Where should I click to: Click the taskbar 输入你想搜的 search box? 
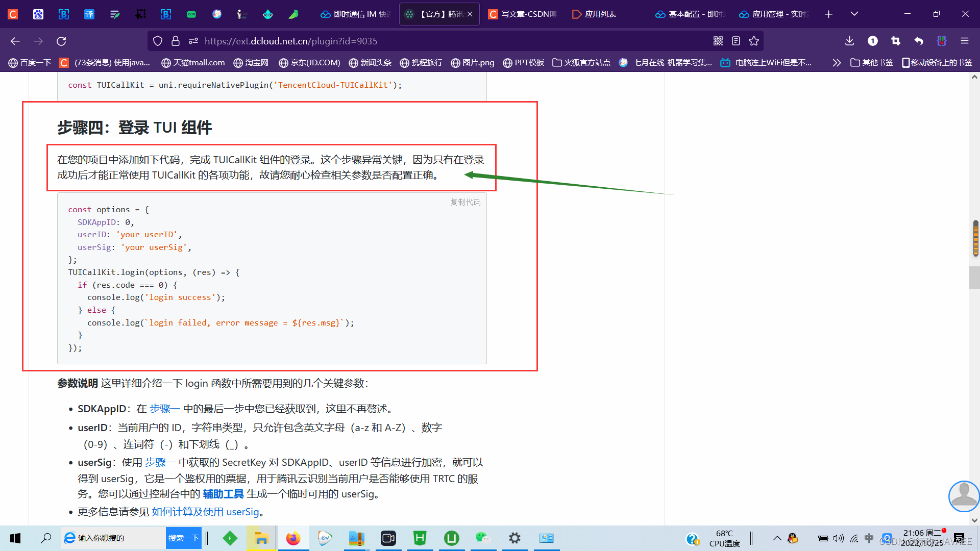(x=113, y=538)
